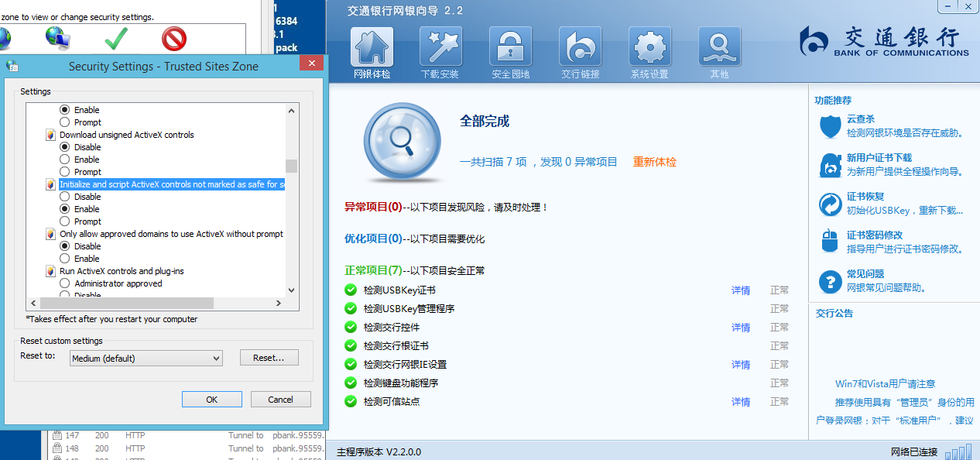Open the 其他 toolbar icon
The height and width of the screenshot is (460, 980).
[720, 47]
